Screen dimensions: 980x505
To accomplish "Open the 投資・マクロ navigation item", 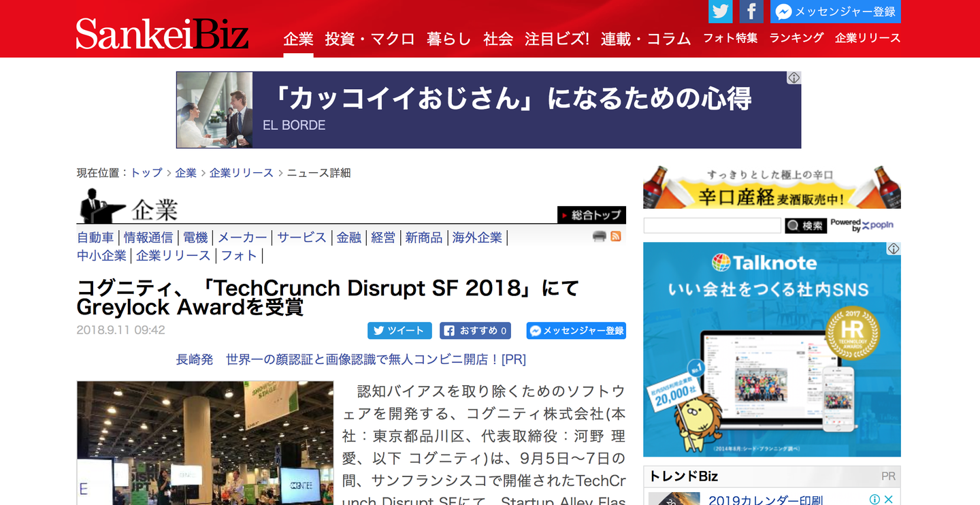I will (370, 39).
